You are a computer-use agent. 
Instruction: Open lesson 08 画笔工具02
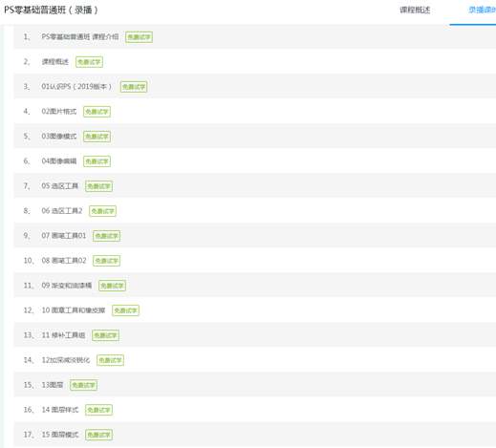pyautogui.click(x=64, y=261)
